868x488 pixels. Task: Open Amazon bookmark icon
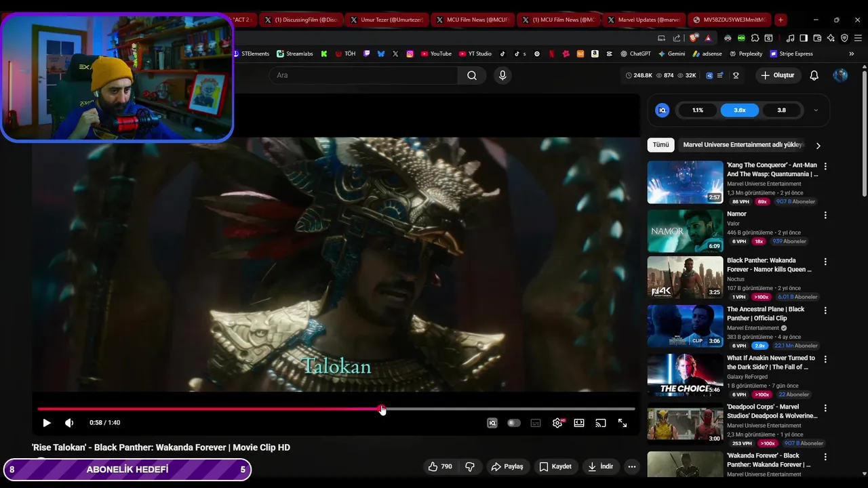pyautogui.click(x=595, y=54)
